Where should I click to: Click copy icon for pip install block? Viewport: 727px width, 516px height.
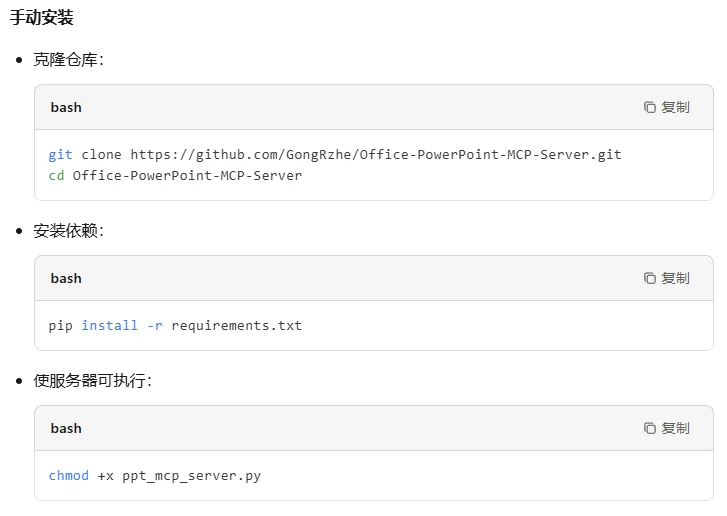pos(650,278)
